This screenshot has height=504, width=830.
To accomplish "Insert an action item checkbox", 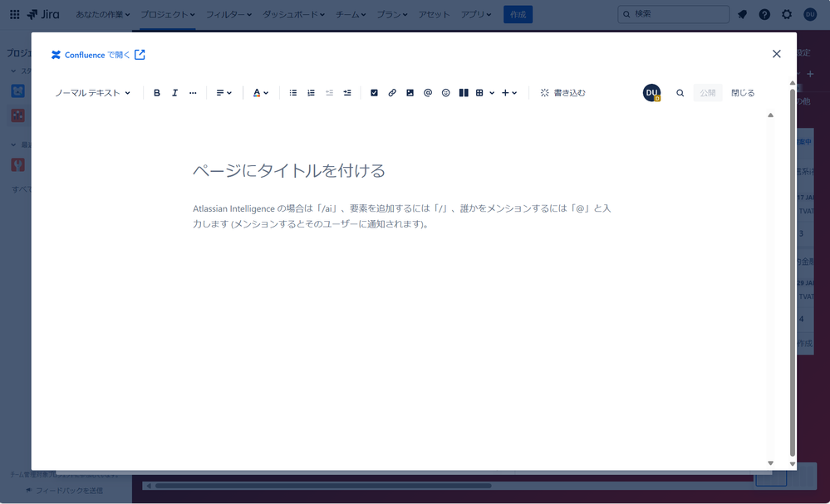I will pos(374,92).
